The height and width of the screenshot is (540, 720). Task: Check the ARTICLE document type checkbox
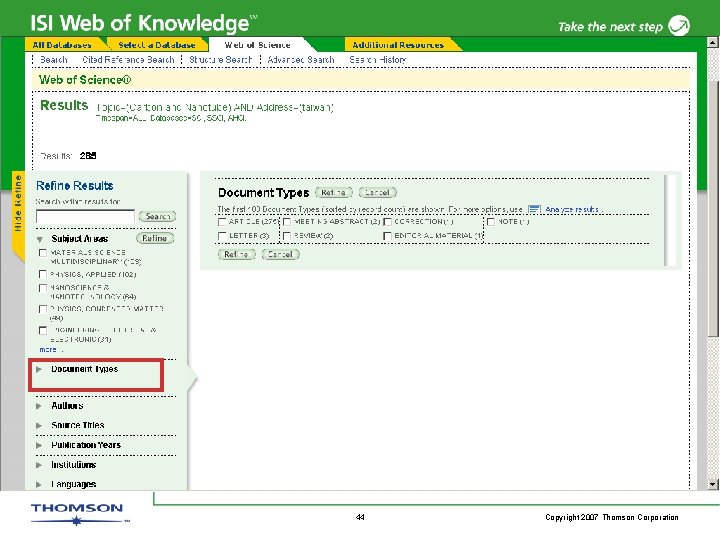tap(222, 222)
